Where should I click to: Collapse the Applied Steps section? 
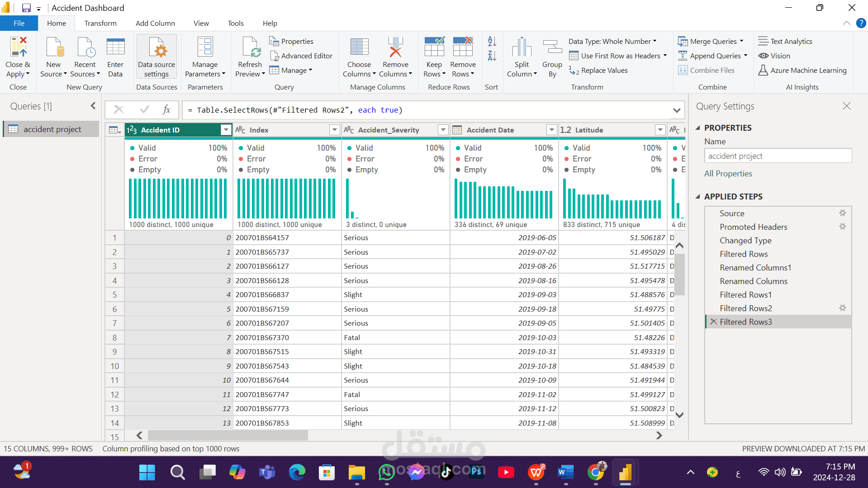(x=697, y=197)
